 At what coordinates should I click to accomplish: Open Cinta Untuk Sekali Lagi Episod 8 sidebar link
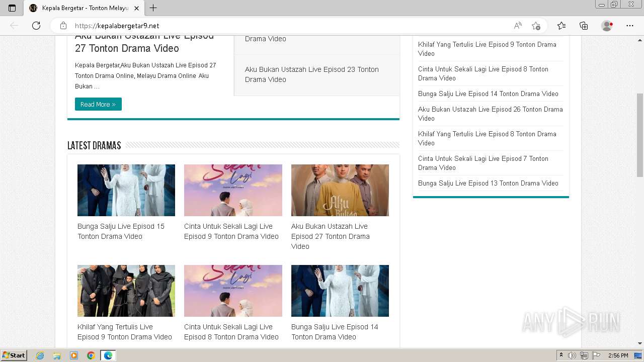483,73
